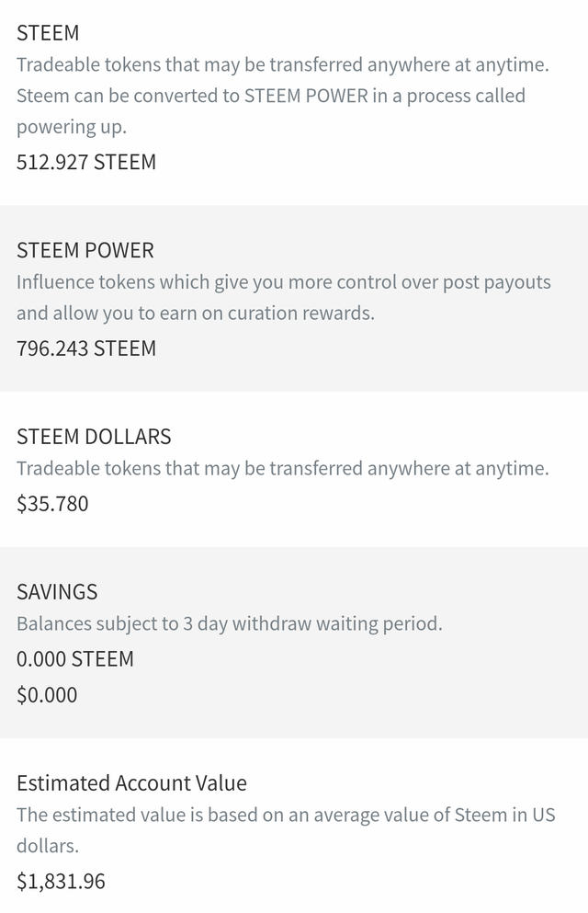The image size is (588, 913).
Task: Click the first tradeable tokens line under STEEM
Action: click(283, 64)
